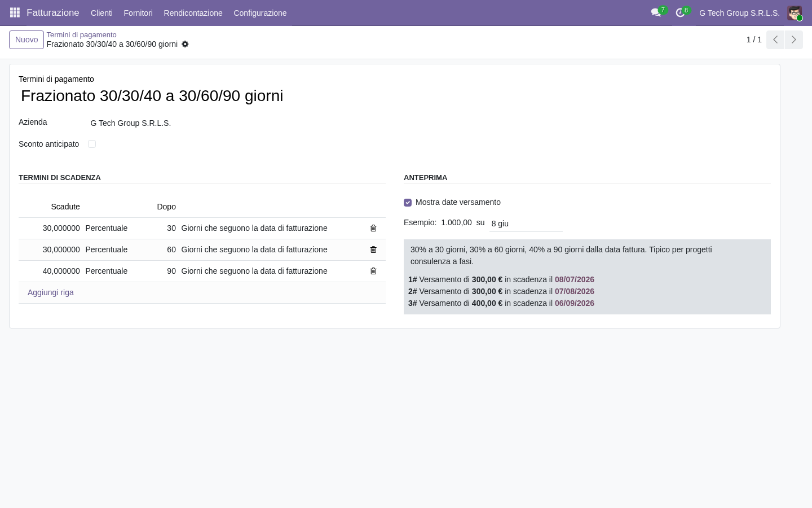Image resolution: width=812 pixels, height=508 pixels.
Task: Toggle the Sconto anticipato checkbox
Action: 92,144
